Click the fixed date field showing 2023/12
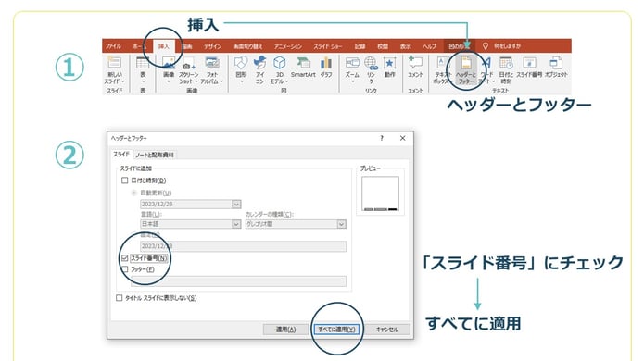Viewport: 644px width, 361px height. 243,246
